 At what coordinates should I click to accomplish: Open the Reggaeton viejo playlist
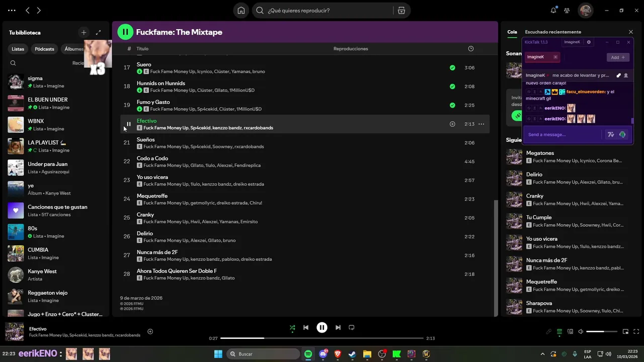click(x=56, y=297)
